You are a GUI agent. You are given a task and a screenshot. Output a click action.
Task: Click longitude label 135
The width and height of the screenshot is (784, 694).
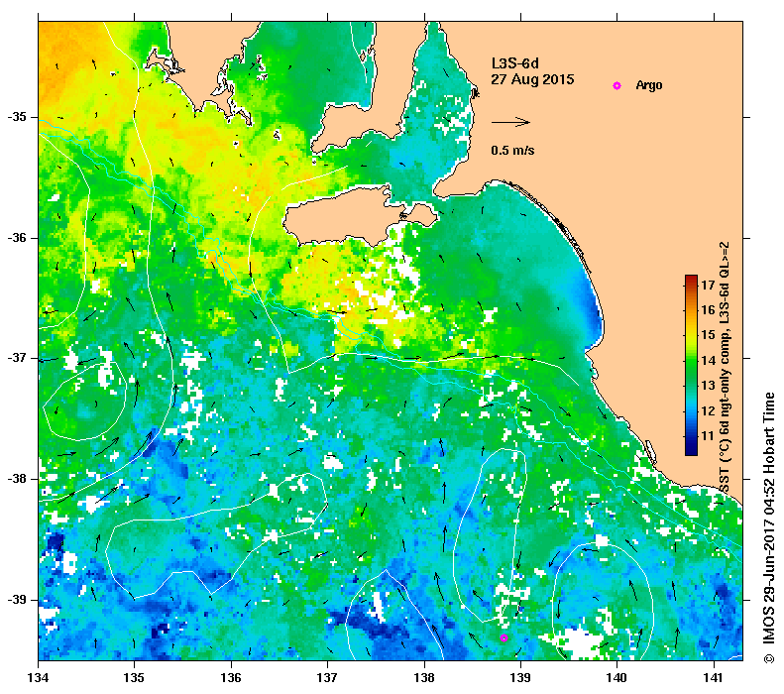(135, 677)
